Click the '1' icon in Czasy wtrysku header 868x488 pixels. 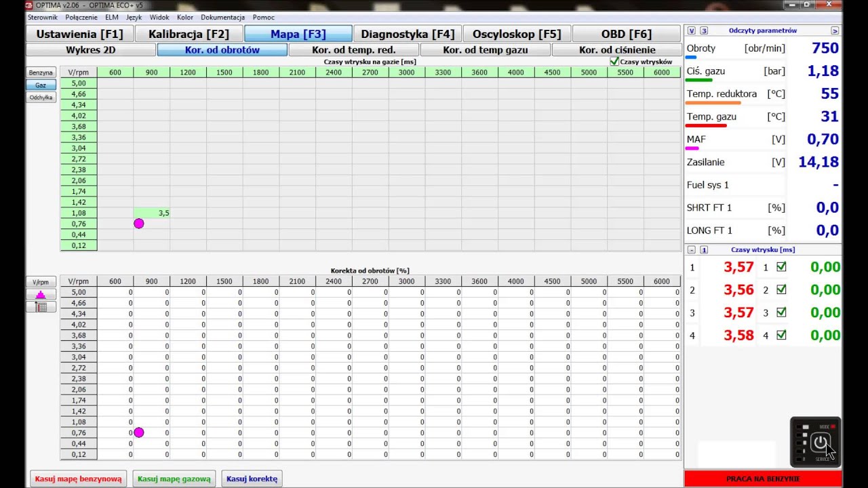[704, 250]
